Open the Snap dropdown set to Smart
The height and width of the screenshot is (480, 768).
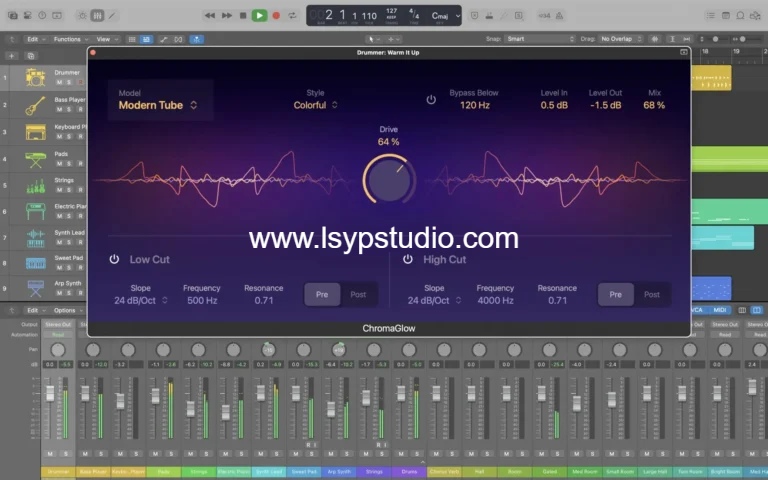point(539,39)
